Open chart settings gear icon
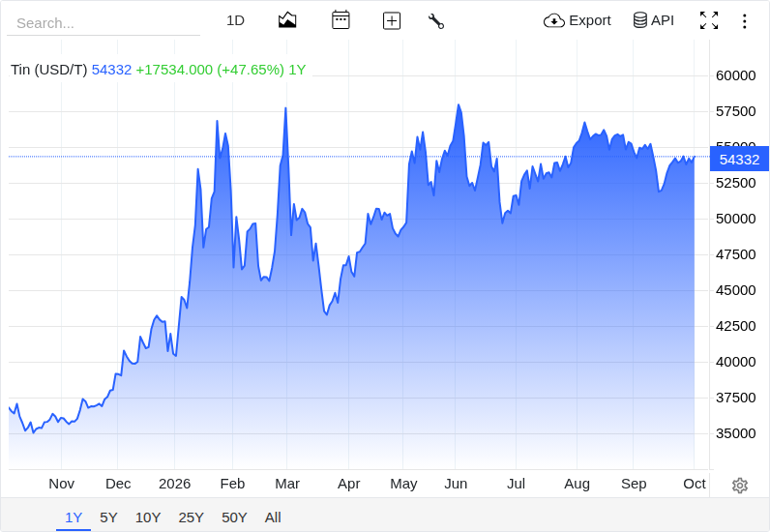This screenshot has height=532, width=770. [740, 486]
